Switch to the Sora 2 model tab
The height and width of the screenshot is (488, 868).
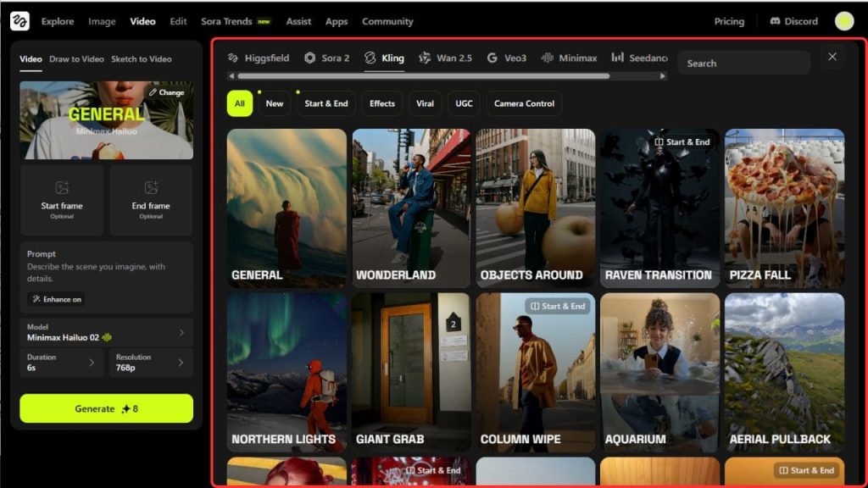pos(327,58)
